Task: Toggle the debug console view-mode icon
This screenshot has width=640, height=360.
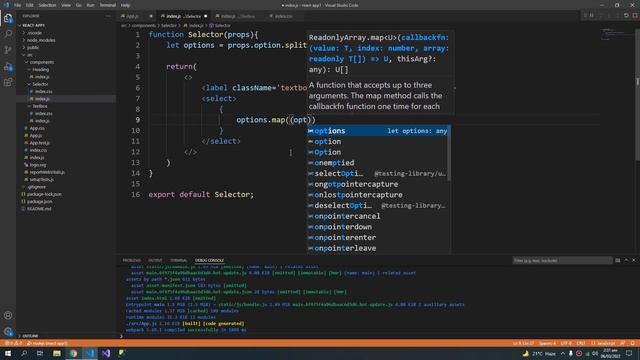Action: (618, 260)
